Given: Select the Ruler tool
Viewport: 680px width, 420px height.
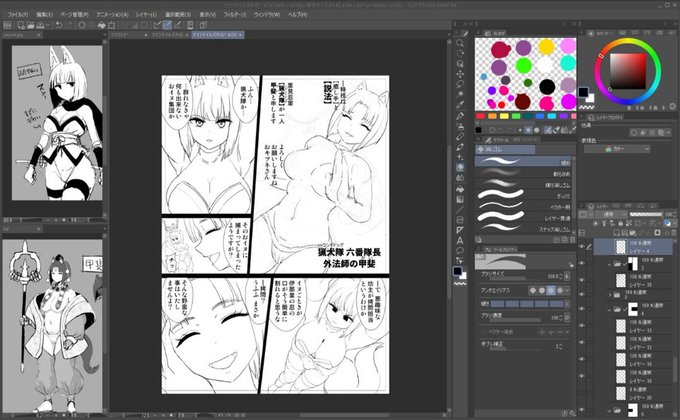Looking at the screenshot, I should coord(460,230).
